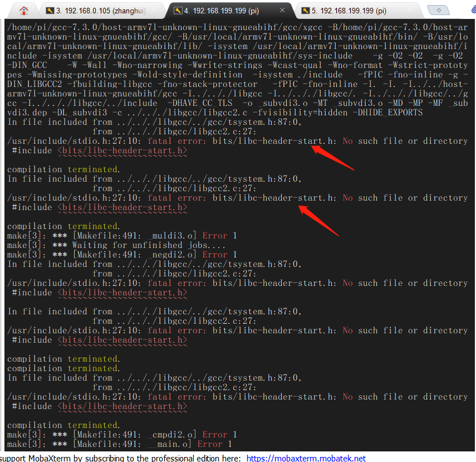Click the '_negdi2.o] Error 1' make line
Screen dimensions: 476x462
122,255
